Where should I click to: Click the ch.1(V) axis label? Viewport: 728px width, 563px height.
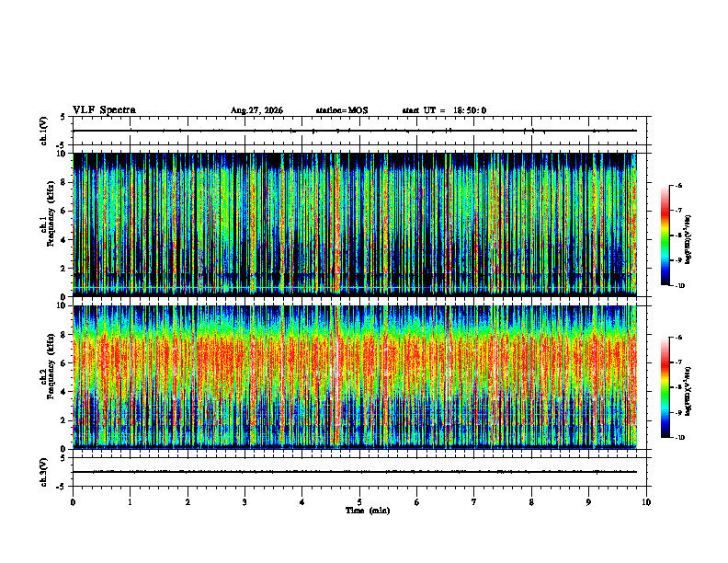click(44, 131)
